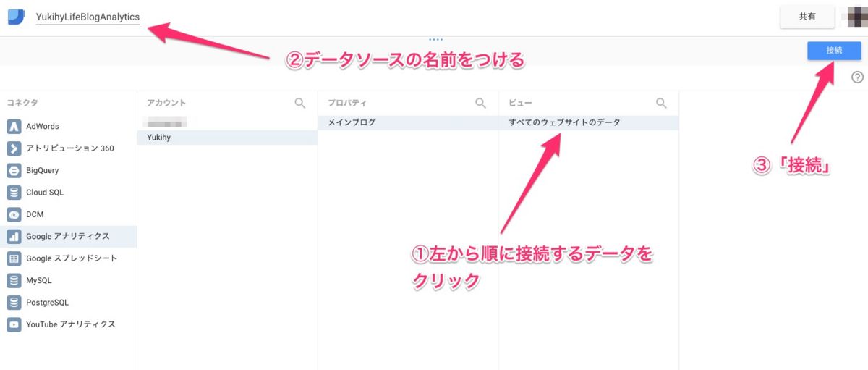This screenshot has width=868, height=370.
Task: Select the BigQuery connector
Action: click(68, 170)
